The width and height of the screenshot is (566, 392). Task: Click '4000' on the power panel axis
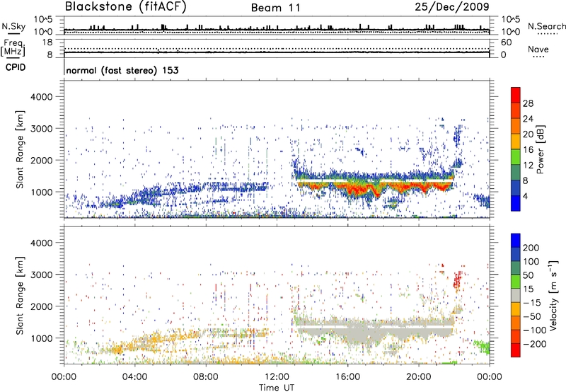41,97
